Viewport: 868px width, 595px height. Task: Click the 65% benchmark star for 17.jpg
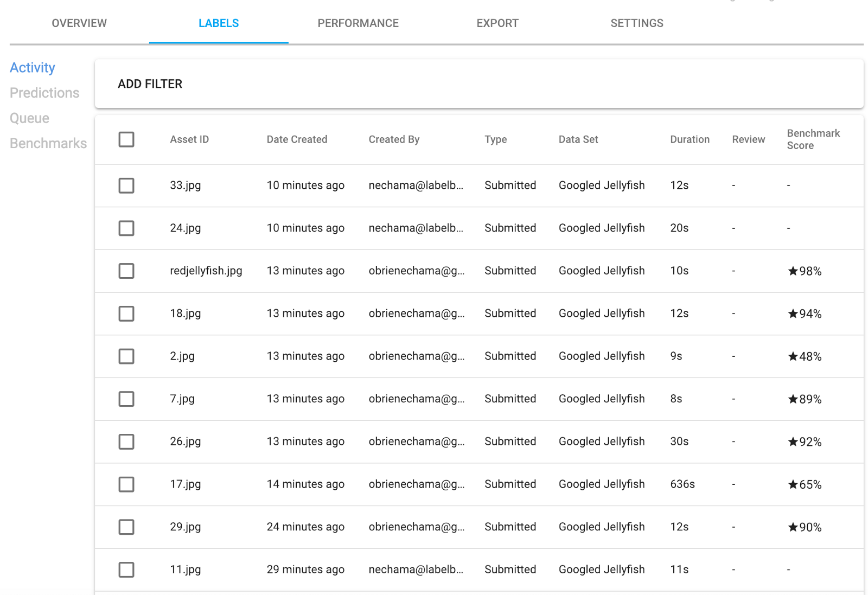point(793,485)
